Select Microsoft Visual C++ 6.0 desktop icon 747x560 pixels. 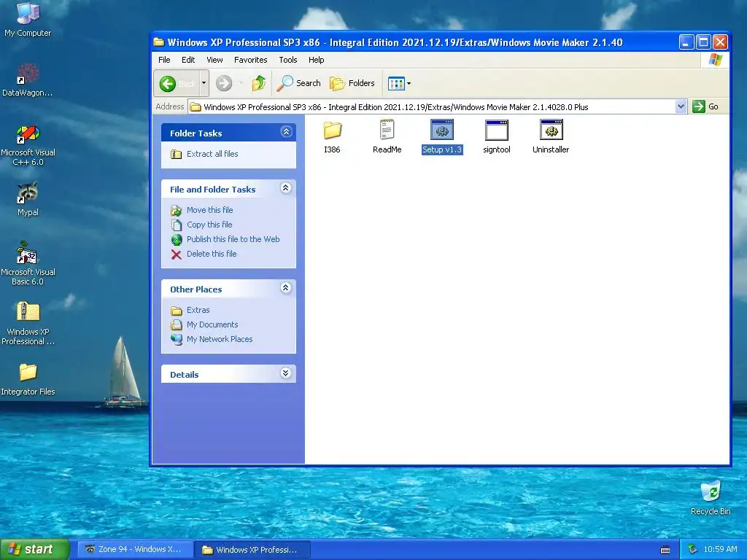[28, 145]
